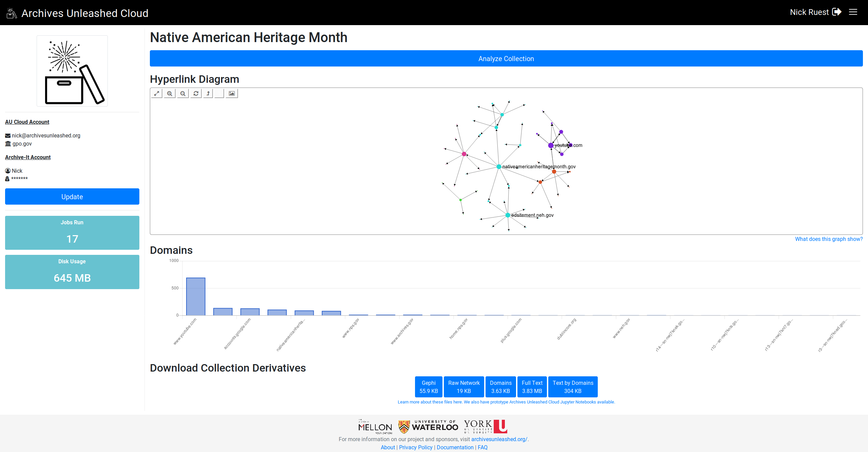868x452 pixels.
Task: Click the nick@archivesunleashed.org email text
Action: (x=46, y=135)
